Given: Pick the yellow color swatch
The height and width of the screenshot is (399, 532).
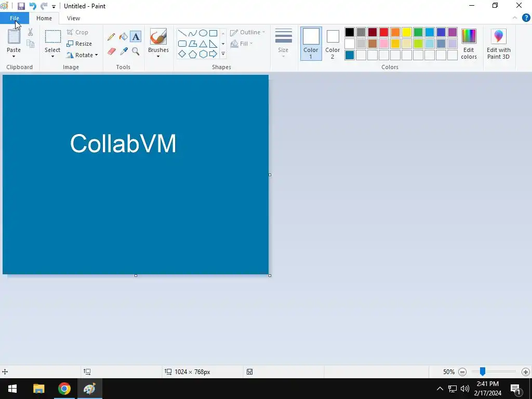Looking at the screenshot, I should click(406, 32).
